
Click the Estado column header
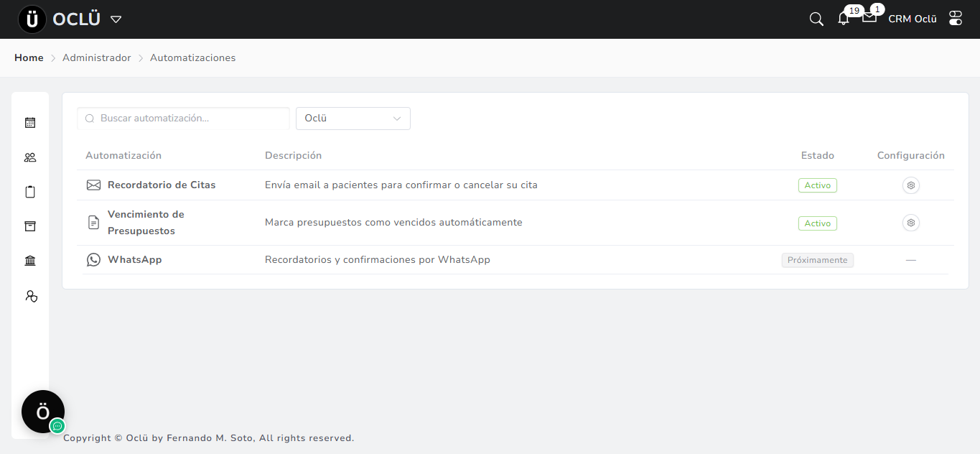818,156
